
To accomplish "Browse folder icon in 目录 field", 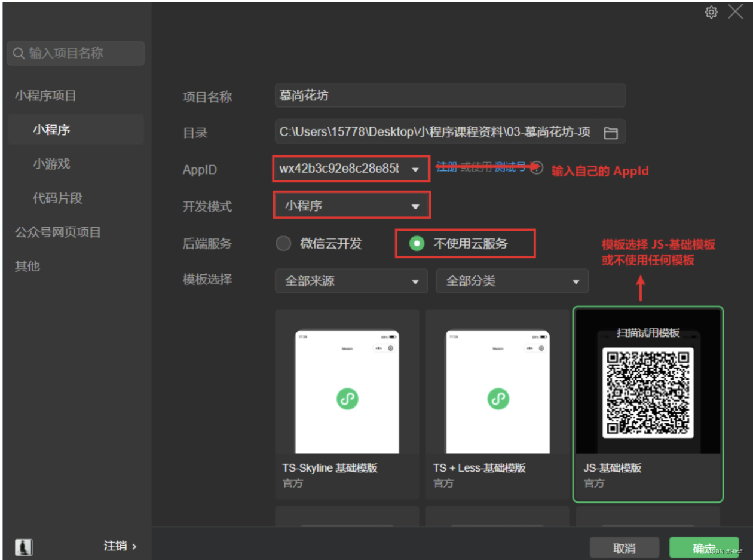I will (x=610, y=133).
